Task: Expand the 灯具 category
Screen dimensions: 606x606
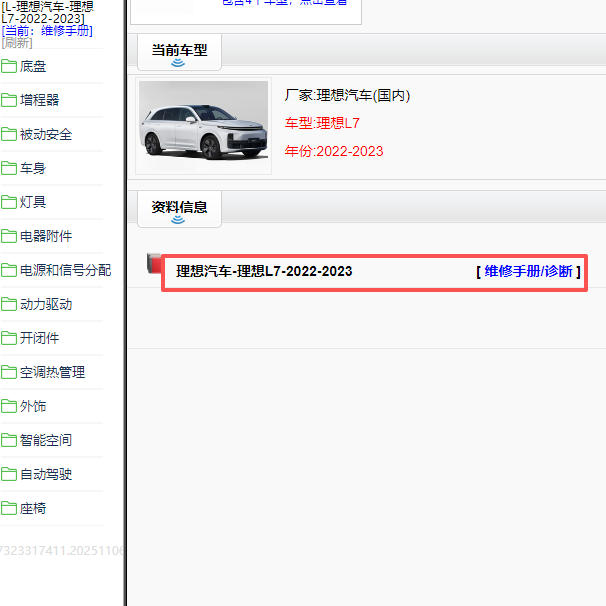Action: click(x=33, y=202)
